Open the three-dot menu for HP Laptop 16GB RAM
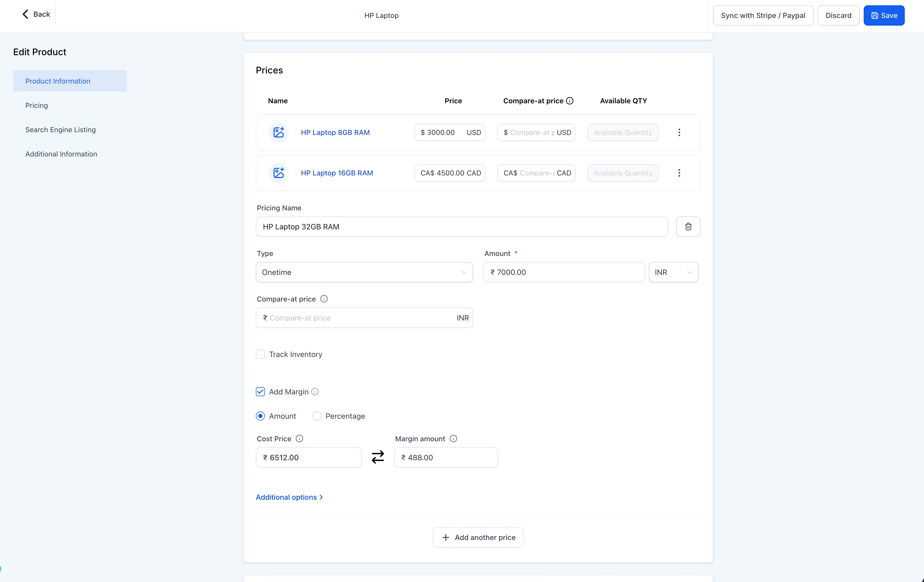The width and height of the screenshot is (924, 582). click(x=679, y=173)
